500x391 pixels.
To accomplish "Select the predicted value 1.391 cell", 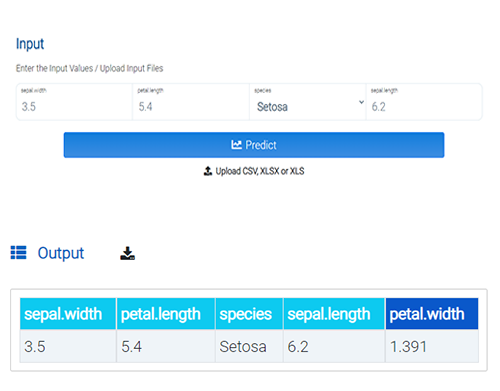I will (432, 346).
